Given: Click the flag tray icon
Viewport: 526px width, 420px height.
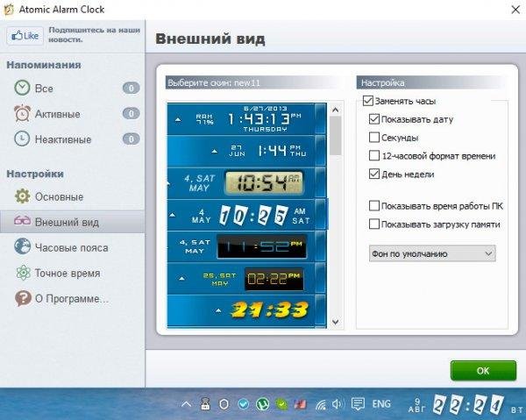Looking at the screenshot, I should pos(300,404).
